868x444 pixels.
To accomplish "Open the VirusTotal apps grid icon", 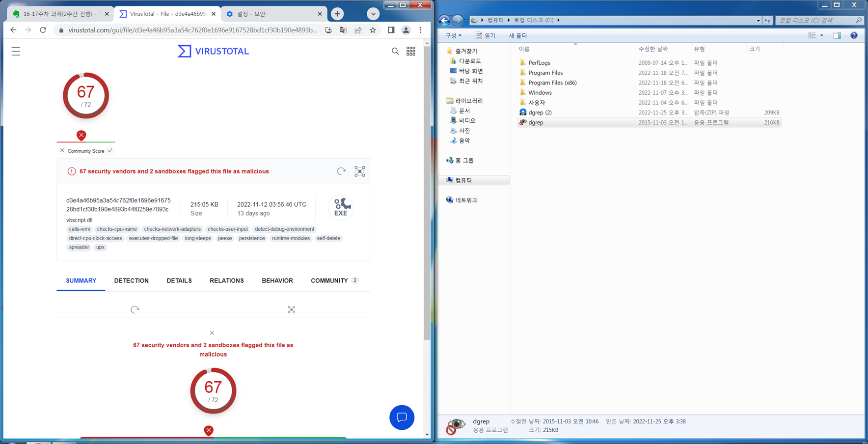I will [411, 51].
